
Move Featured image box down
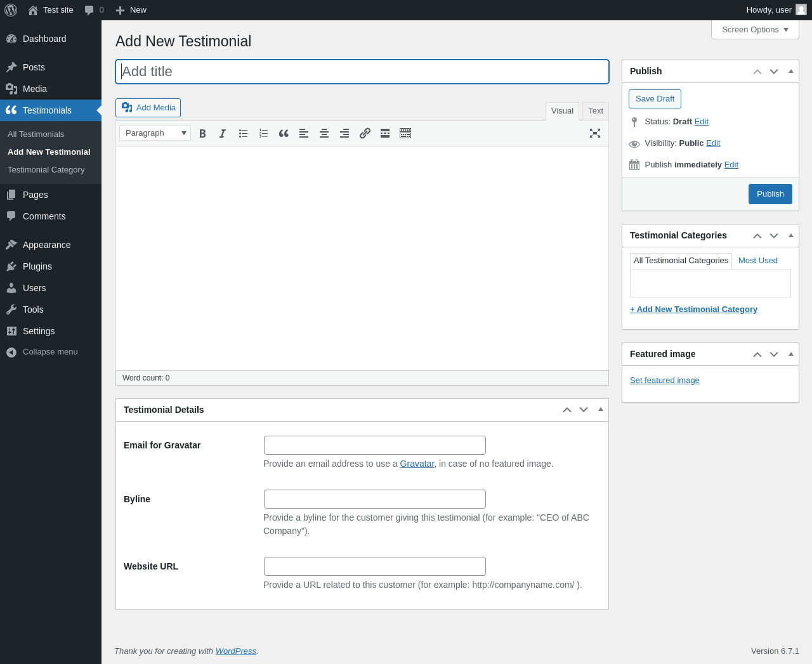coord(774,355)
